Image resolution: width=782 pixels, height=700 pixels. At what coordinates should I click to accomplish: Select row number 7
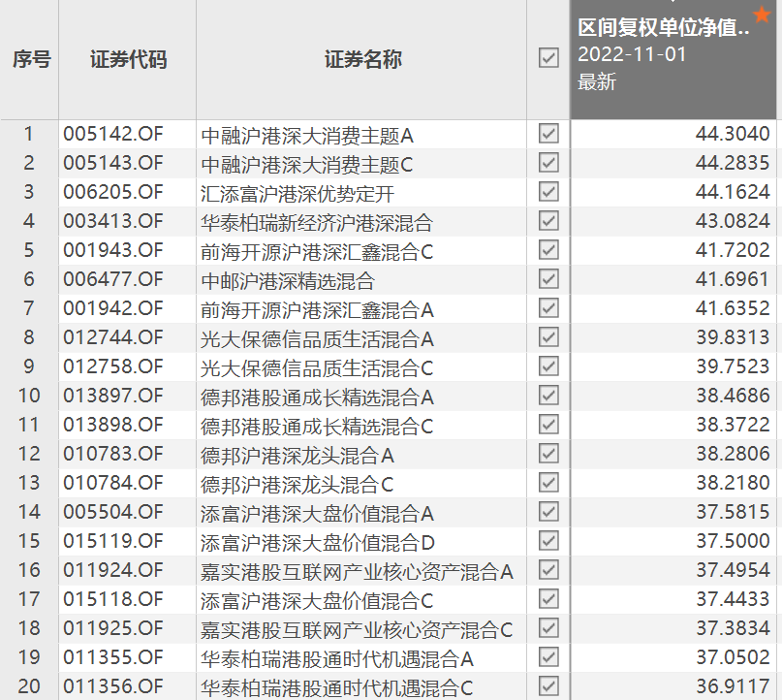[29, 308]
